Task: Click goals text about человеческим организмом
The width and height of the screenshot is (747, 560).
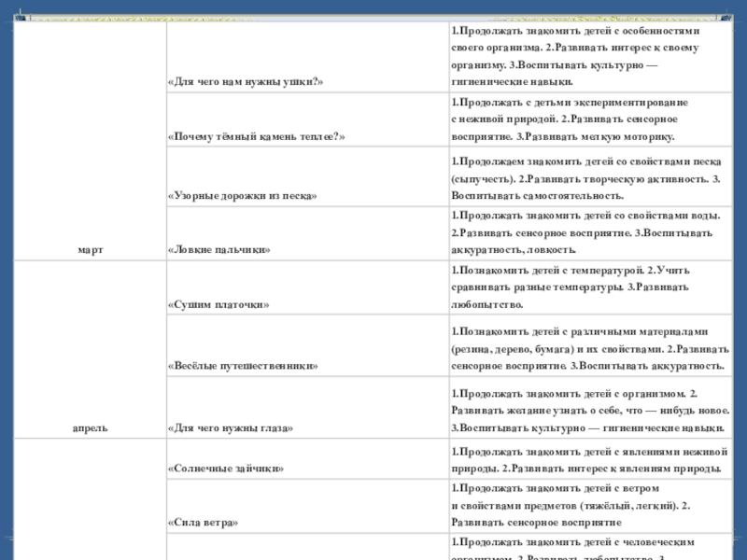Action: [572, 549]
